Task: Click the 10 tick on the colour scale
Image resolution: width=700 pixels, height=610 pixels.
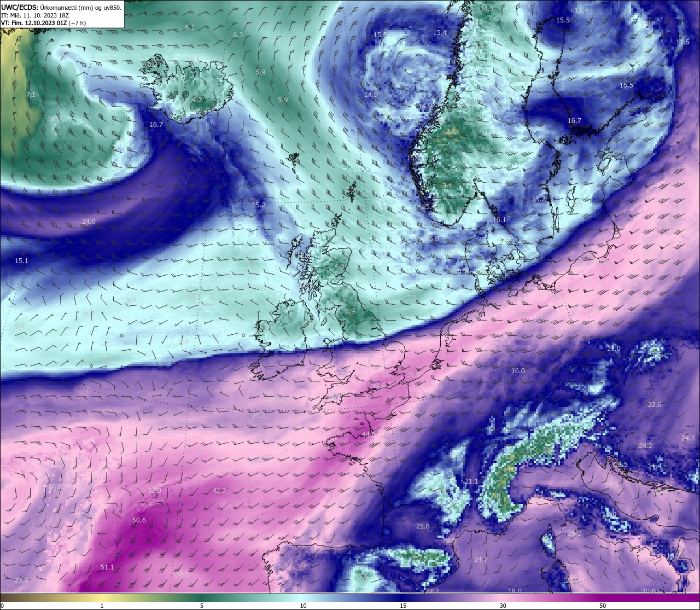Action: tap(302, 606)
